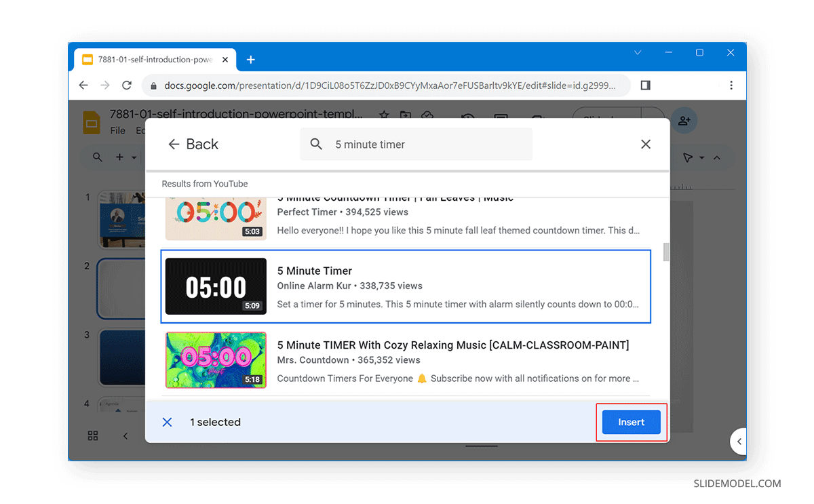This screenshot has height=504, width=814.
Task: Expand the side panel with the circular chevron
Action: coord(739,442)
